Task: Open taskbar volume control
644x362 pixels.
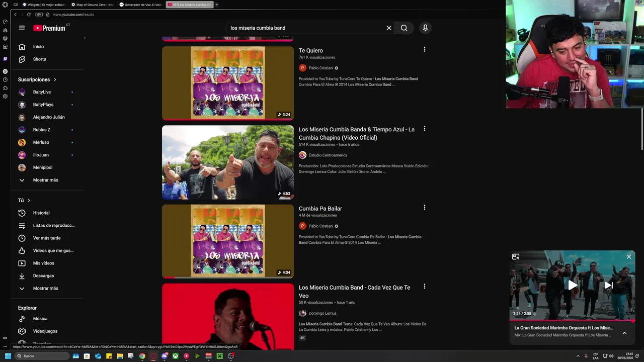Action: coord(611,356)
